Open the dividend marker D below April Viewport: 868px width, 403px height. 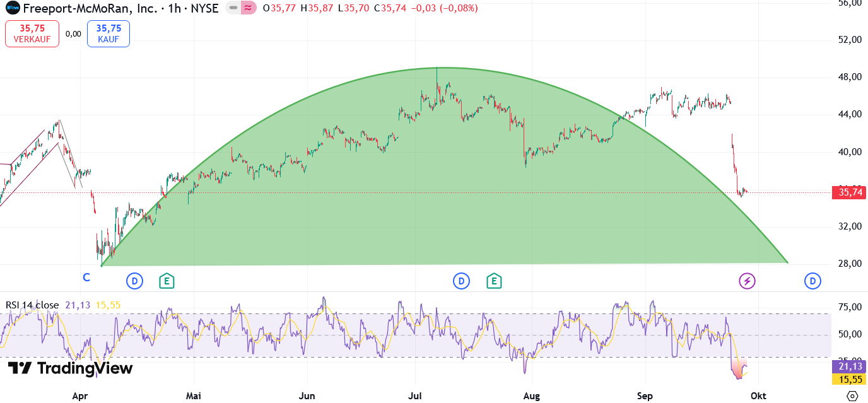tap(134, 281)
